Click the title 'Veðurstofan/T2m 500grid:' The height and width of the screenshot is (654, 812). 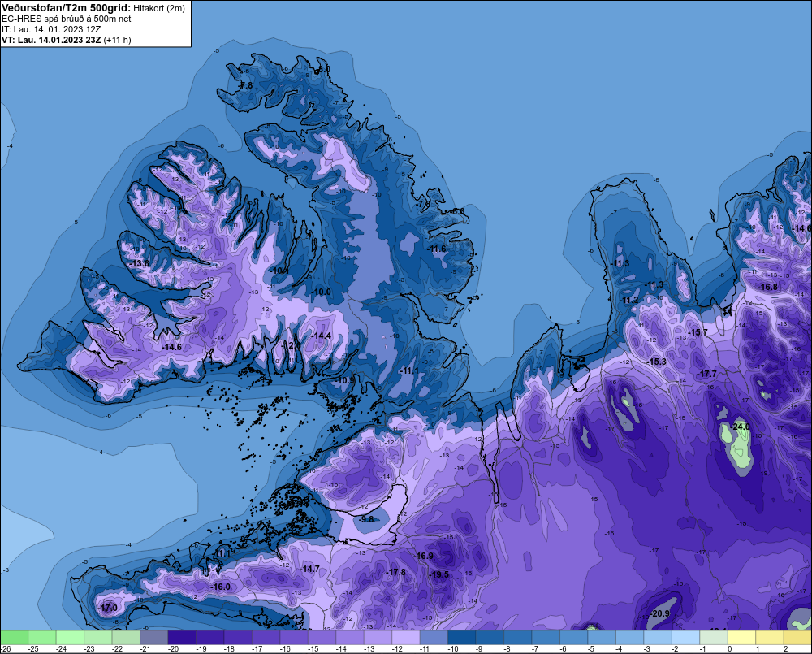(67, 8)
